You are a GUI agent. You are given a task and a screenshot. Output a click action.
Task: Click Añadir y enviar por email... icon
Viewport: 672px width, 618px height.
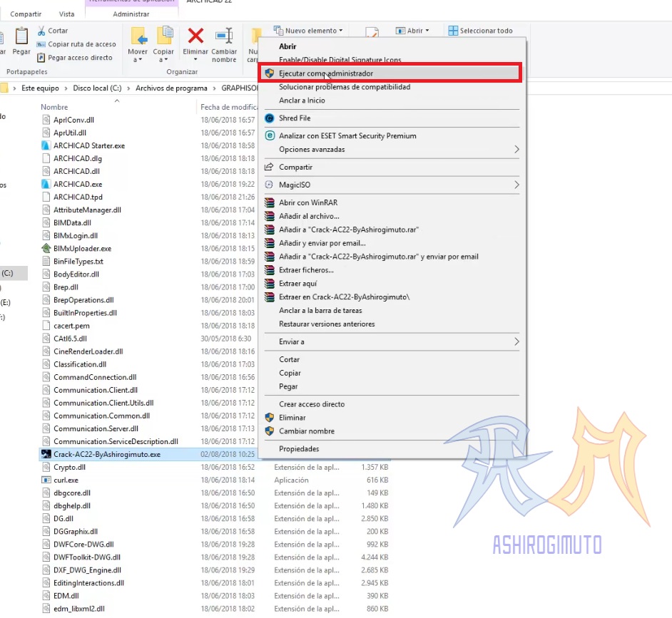point(269,243)
